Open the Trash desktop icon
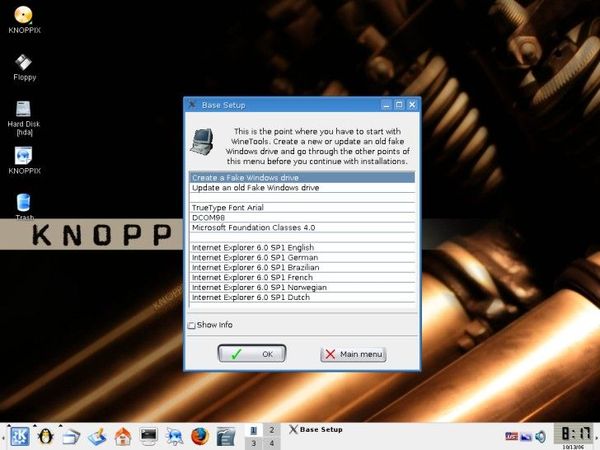Screen dimensions: 600x450 coord(24,203)
